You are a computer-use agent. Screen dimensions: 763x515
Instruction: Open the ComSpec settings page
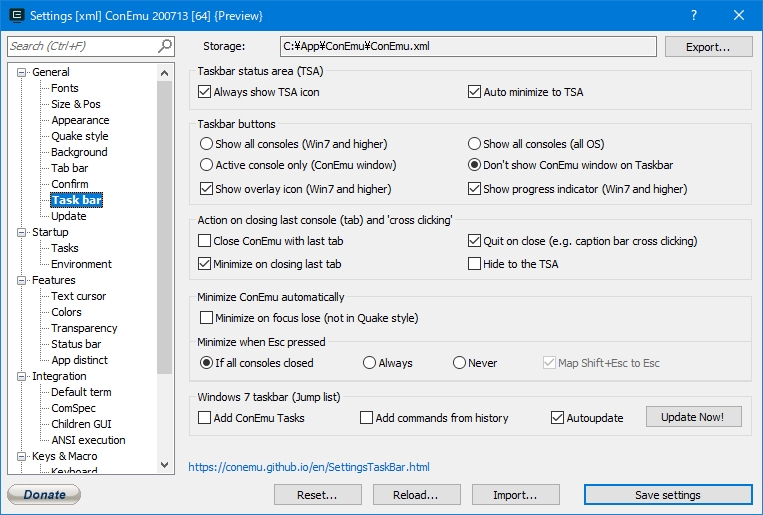point(73,408)
